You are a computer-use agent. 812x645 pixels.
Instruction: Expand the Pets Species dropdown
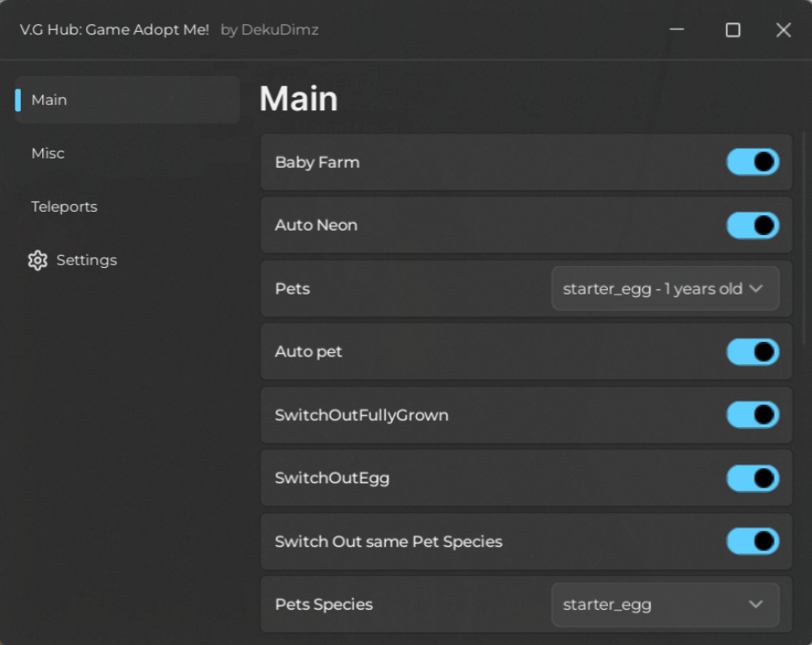665,605
